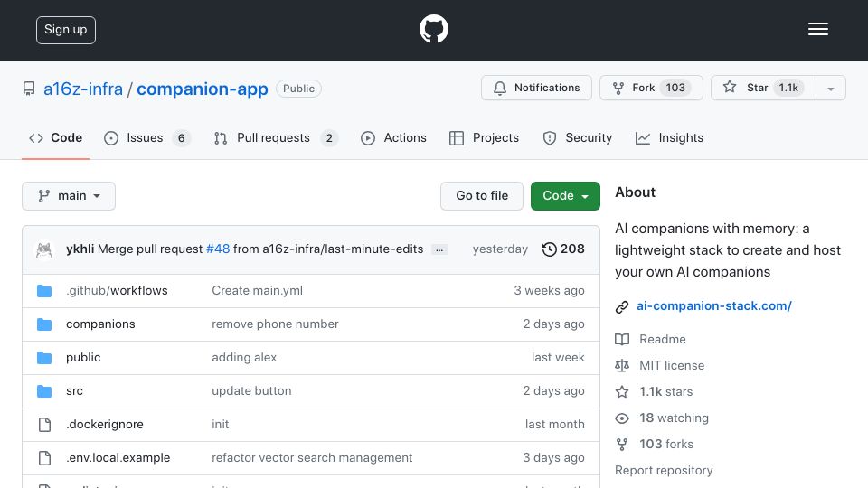Click the Go to file button
868x488 pixels.
(x=482, y=196)
